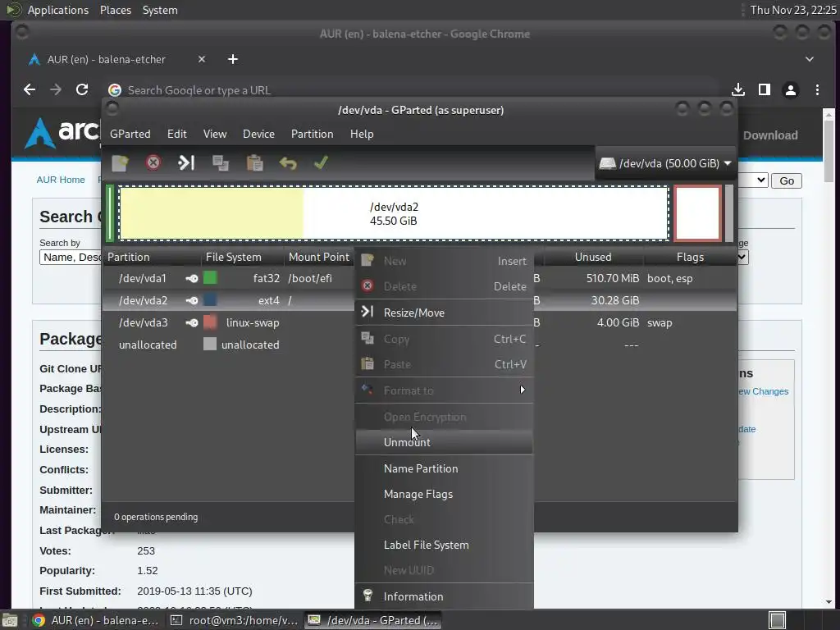Click the Chrome address bar
The height and width of the screenshot is (630, 840).
412,90
